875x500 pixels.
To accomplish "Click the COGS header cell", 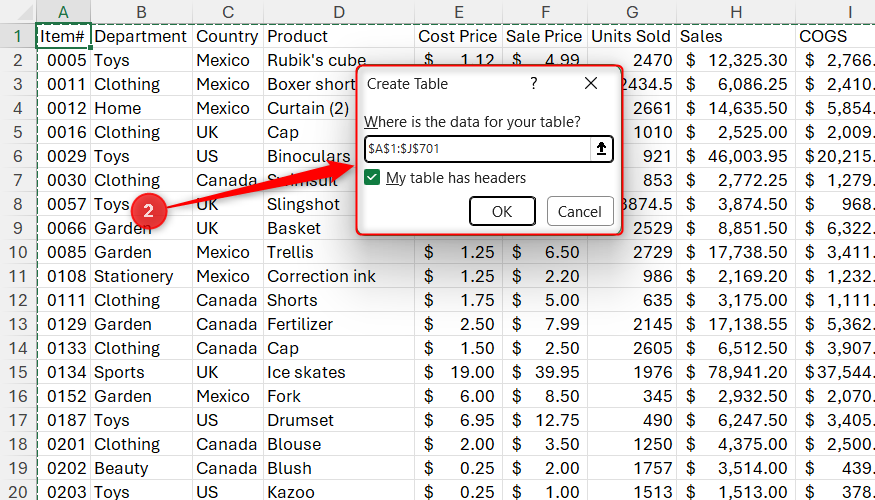I will tap(835, 36).
